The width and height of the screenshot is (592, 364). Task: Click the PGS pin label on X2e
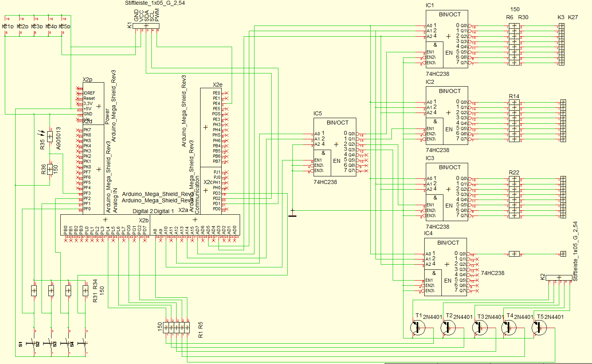pyautogui.click(x=216, y=114)
